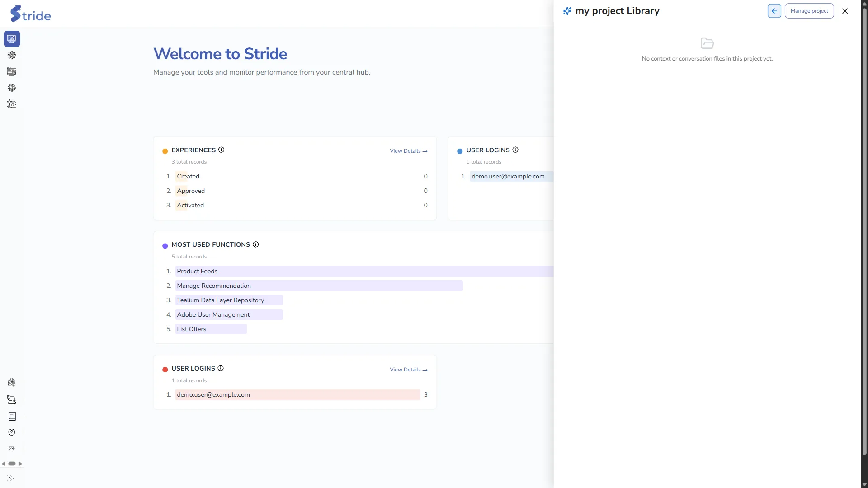Click the help question mark icon
The image size is (868, 488).
pos(12,432)
